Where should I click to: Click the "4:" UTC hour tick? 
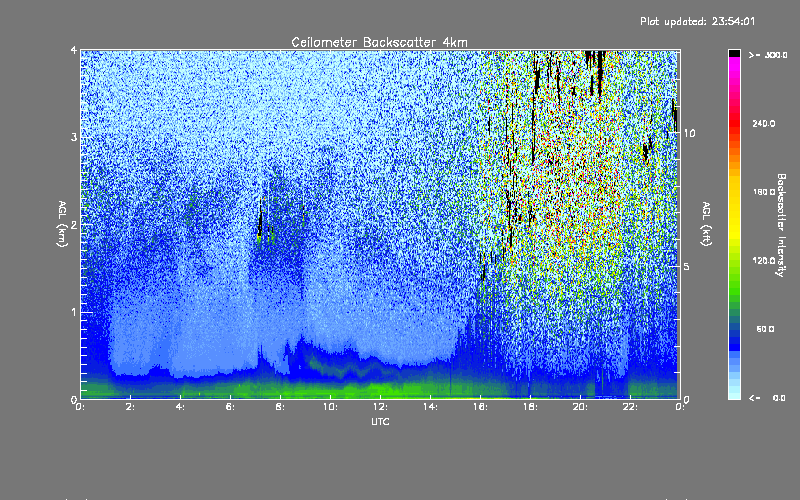[x=181, y=407]
